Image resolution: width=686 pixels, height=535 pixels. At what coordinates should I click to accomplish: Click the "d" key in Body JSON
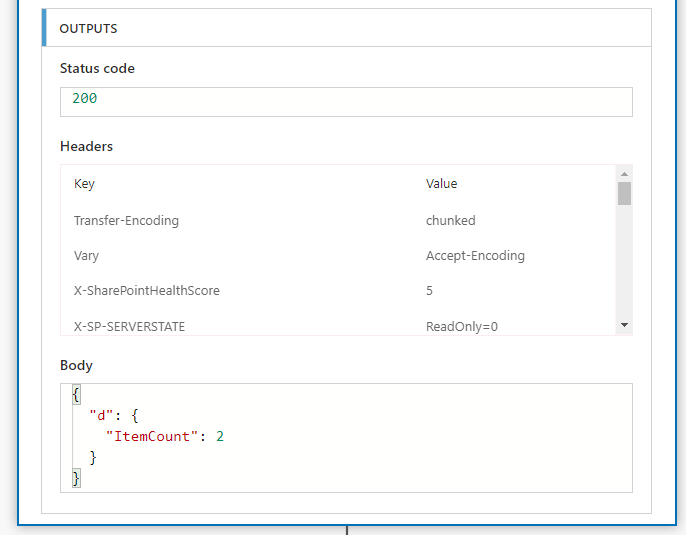101,415
